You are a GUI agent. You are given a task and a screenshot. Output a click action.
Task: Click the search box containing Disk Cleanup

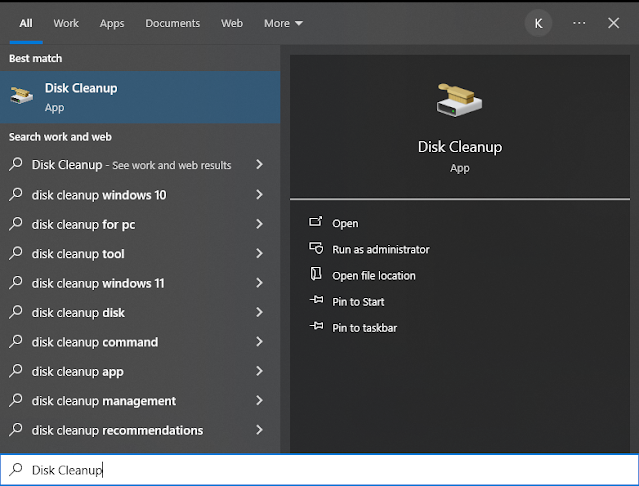point(320,470)
